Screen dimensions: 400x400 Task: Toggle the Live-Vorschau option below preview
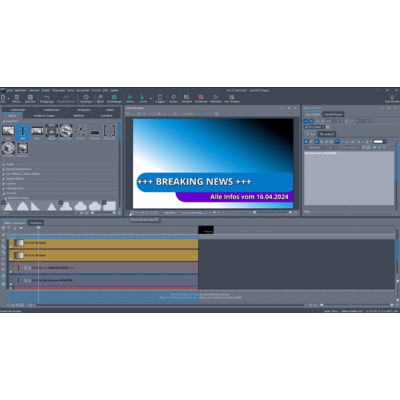coord(192,212)
